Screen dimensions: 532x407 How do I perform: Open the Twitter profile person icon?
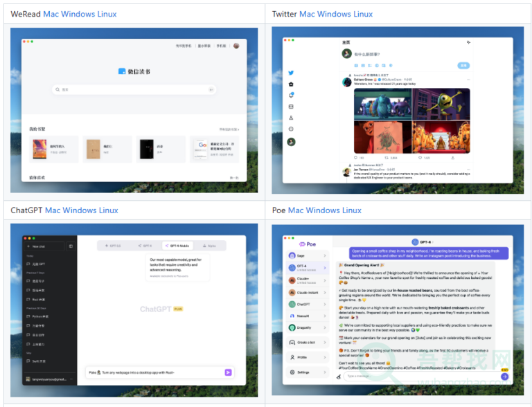[291, 118]
